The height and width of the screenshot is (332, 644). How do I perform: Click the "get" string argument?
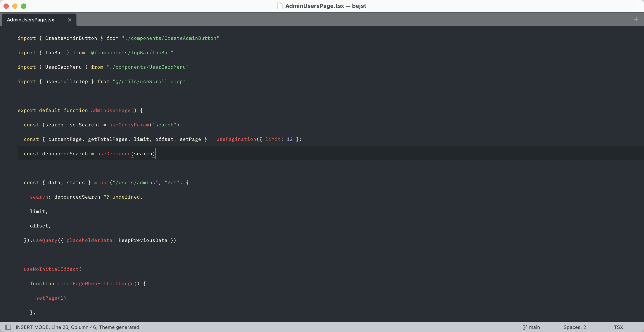coord(172,183)
